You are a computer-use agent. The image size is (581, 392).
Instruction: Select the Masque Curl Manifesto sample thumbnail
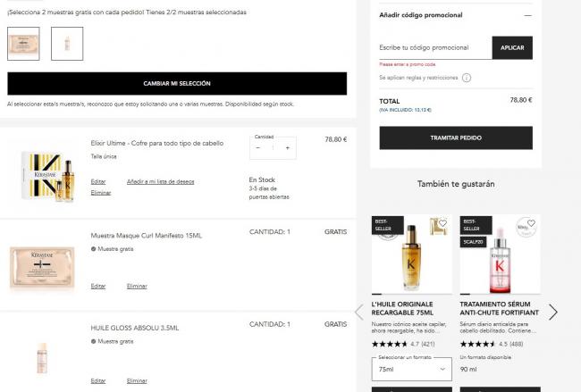23,44
